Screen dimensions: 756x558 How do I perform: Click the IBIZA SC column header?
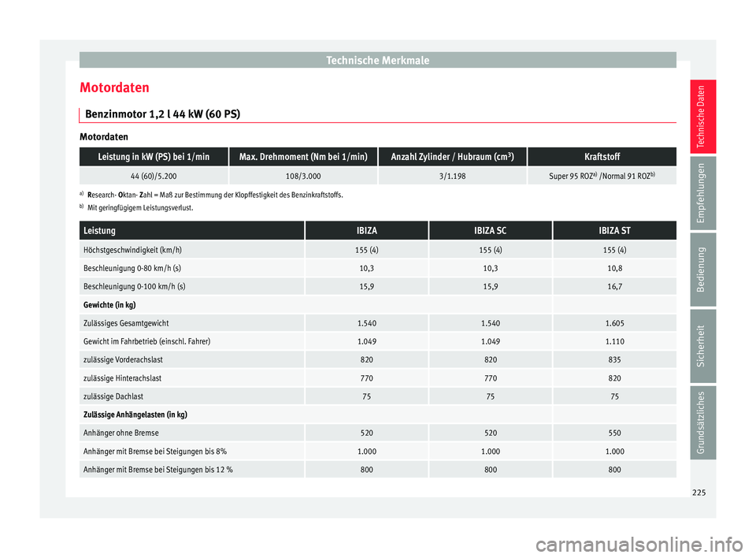(491, 231)
